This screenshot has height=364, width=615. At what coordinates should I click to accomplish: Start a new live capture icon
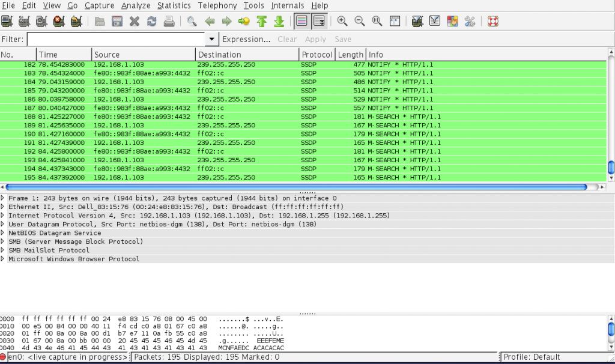[x=41, y=21]
